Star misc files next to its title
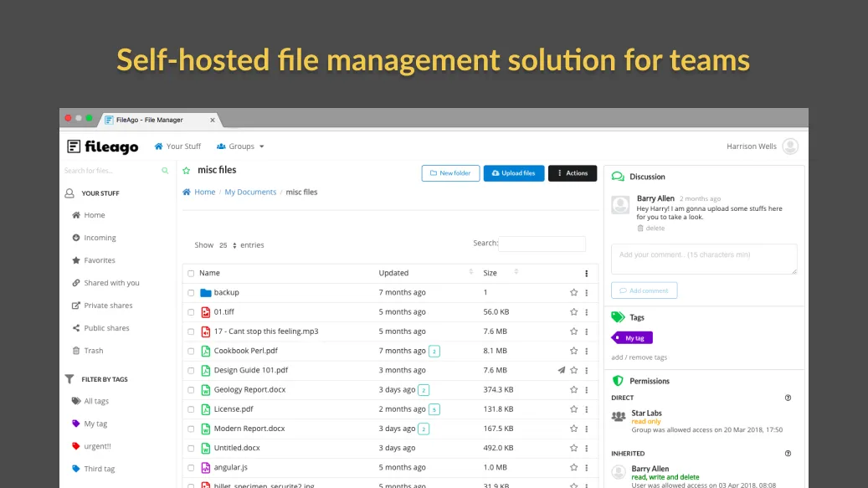Screen dimensions: 868x488 (x=185, y=169)
